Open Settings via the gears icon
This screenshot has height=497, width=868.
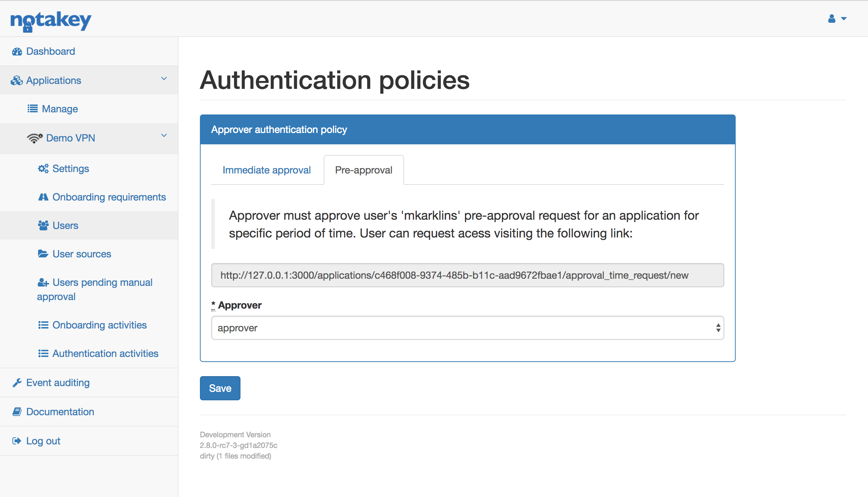coord(43,169)
